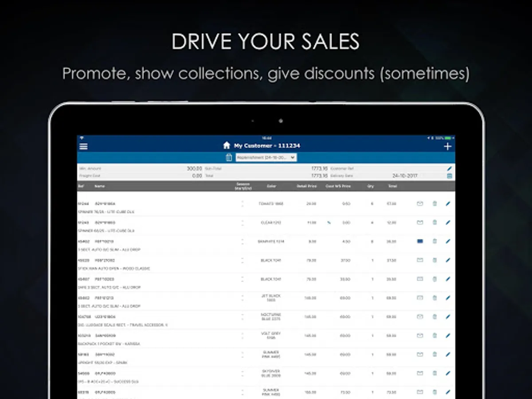The image size is (532, 399).
Task: Click envelope icon in TOMATO 1868 row
Action: pyautogui.click(x=420, y=204)
